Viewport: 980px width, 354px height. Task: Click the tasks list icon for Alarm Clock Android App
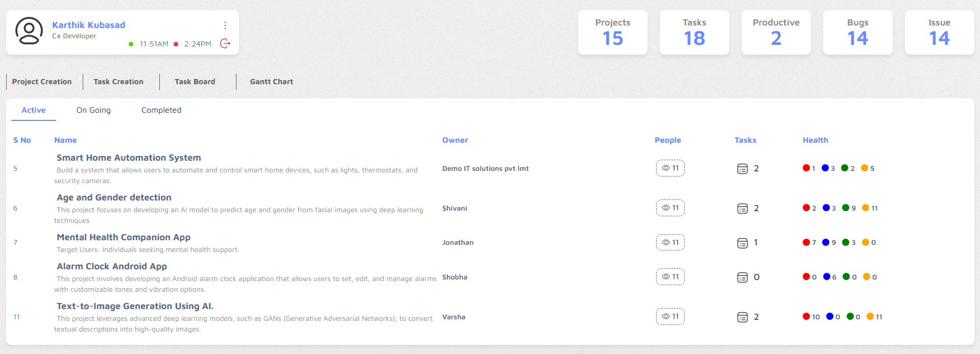[743, 277]
